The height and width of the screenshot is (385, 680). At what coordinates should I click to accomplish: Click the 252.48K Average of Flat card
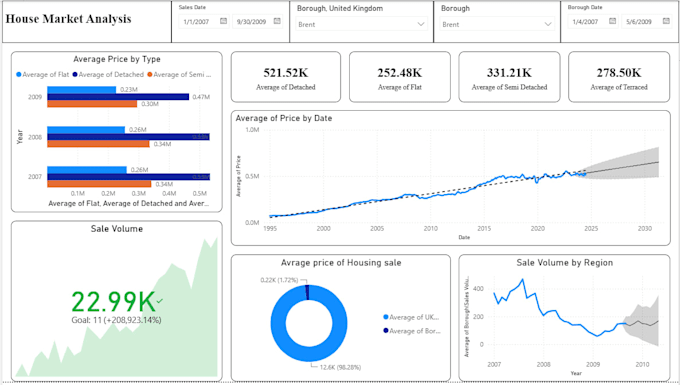point(400,77)
